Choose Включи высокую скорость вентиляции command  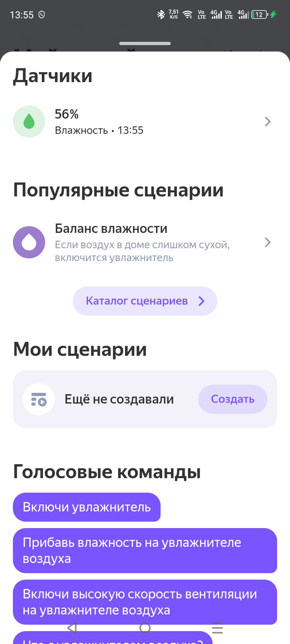click(145, 602)
